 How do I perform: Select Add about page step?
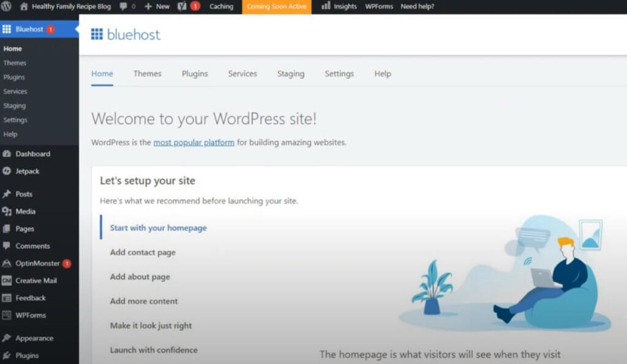pos(140,277)
